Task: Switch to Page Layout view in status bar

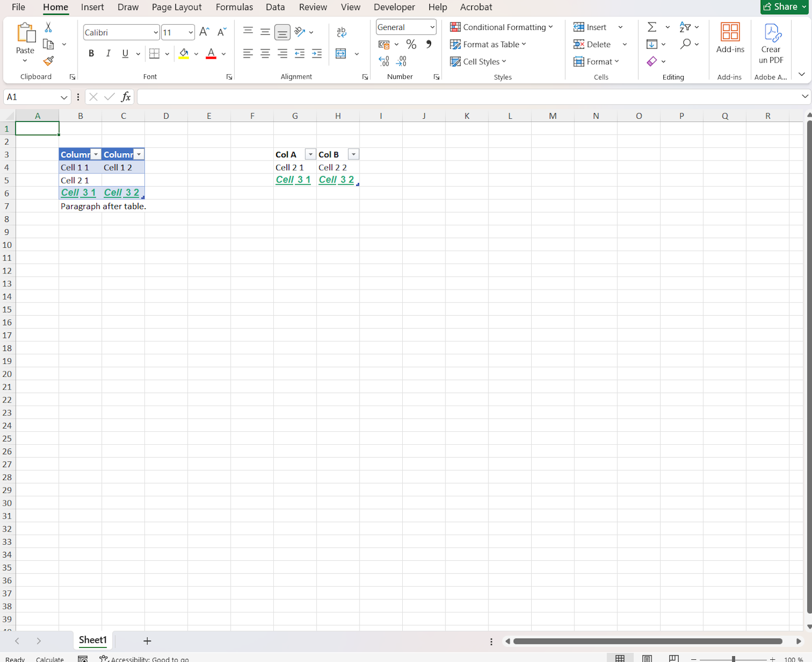Action: 647,658
